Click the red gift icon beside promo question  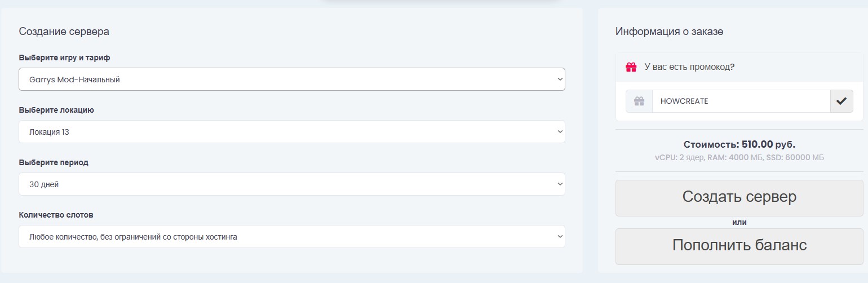[x=631, y=67]
